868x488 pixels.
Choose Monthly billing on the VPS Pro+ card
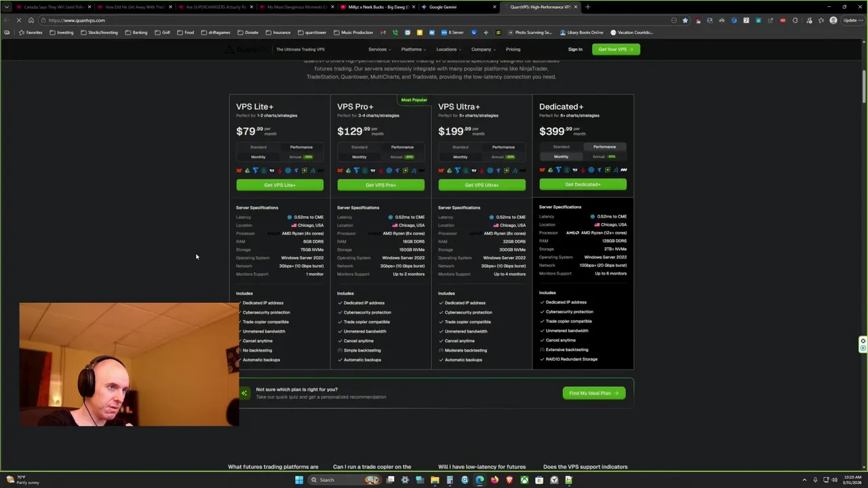point(359,157)
